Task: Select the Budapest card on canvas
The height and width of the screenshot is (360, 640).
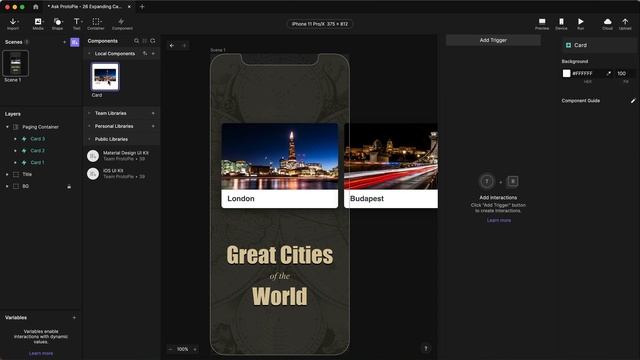Action: coord(391,165)
